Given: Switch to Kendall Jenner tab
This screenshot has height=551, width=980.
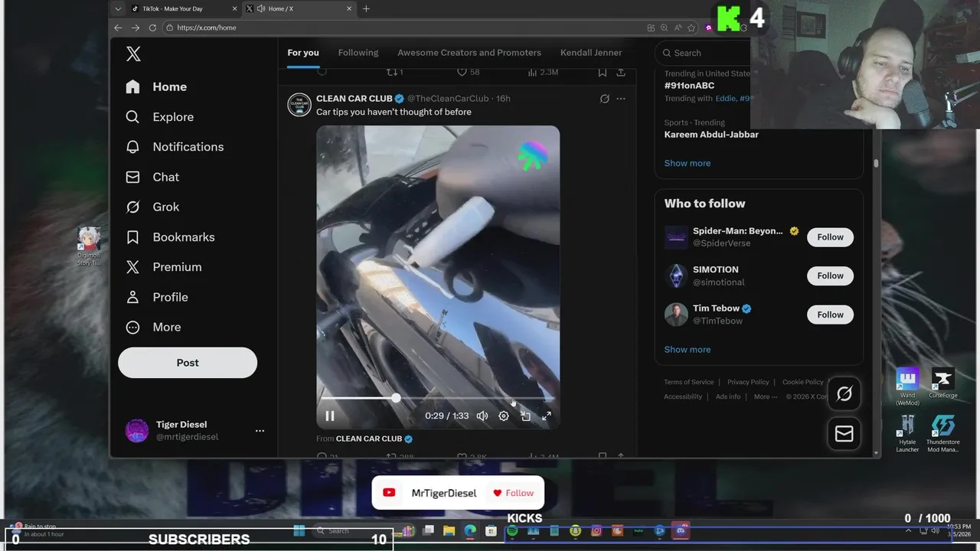Looking at the screenshot, I should [591, 53].
